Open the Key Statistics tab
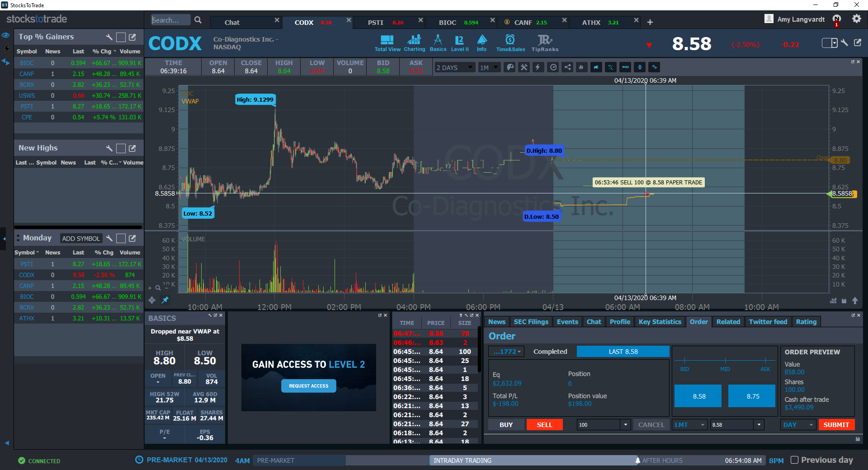This screenshot has height=470, width=868. pos(660,322)
